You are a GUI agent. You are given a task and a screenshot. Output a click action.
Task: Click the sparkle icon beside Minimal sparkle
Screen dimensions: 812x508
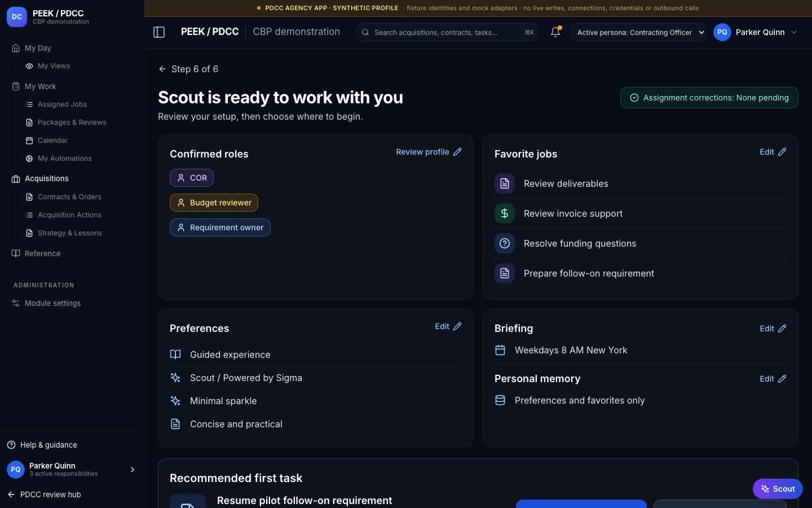point(175,401)
